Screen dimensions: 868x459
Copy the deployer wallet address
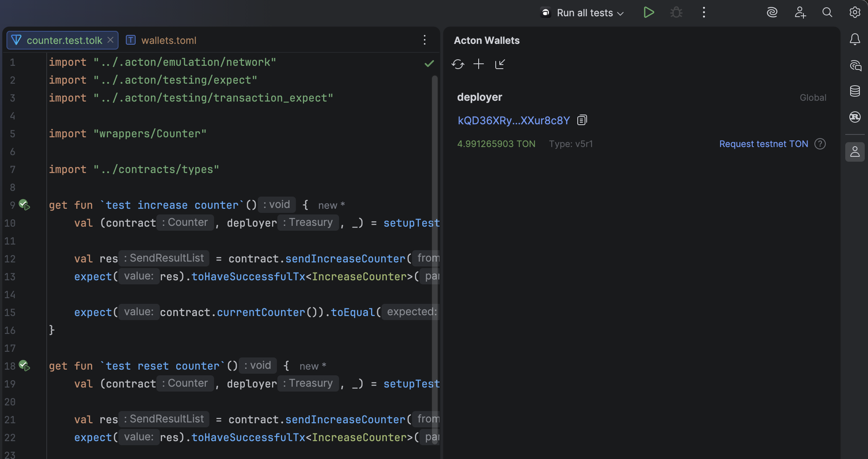(x=582, y=120)
